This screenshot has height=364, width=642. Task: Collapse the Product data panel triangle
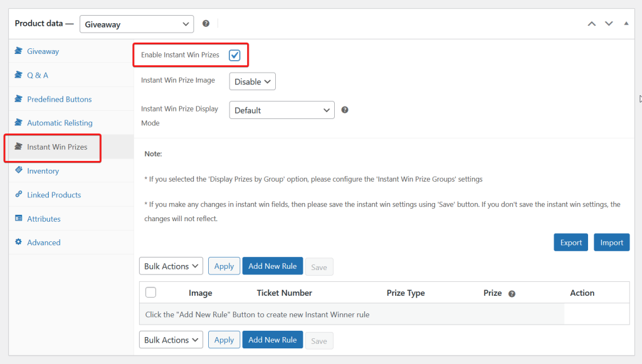pos(626,24)
